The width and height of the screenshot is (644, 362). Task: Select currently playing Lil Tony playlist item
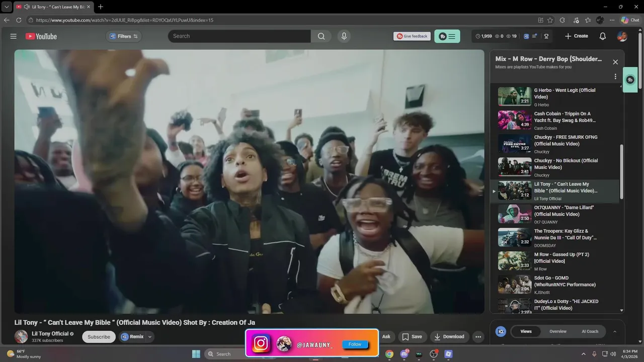(x=555, y=191)
